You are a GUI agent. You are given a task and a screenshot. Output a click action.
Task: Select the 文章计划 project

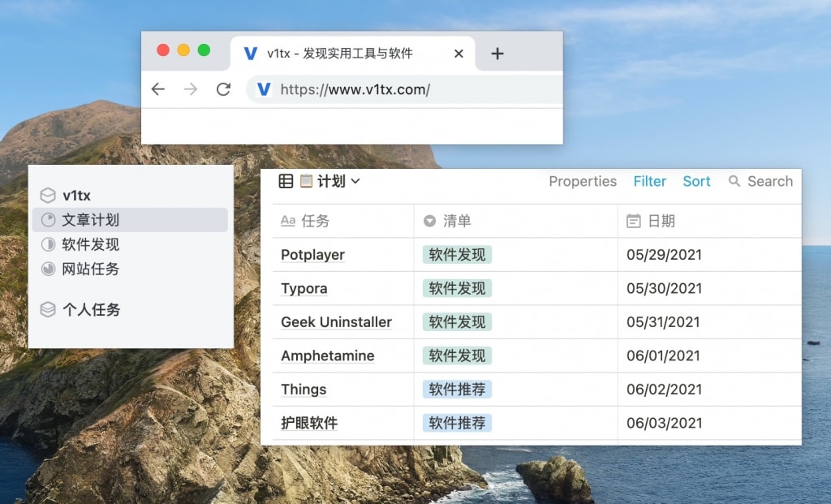pos(130,220)
